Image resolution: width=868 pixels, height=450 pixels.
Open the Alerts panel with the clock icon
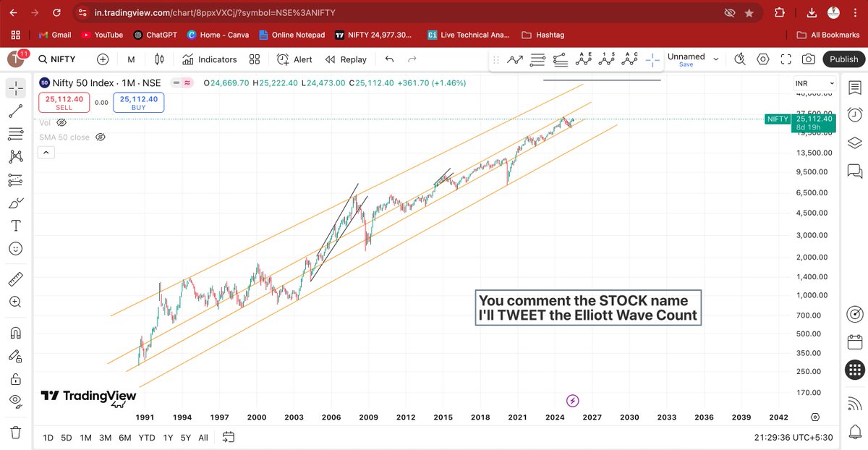[854, 113]
